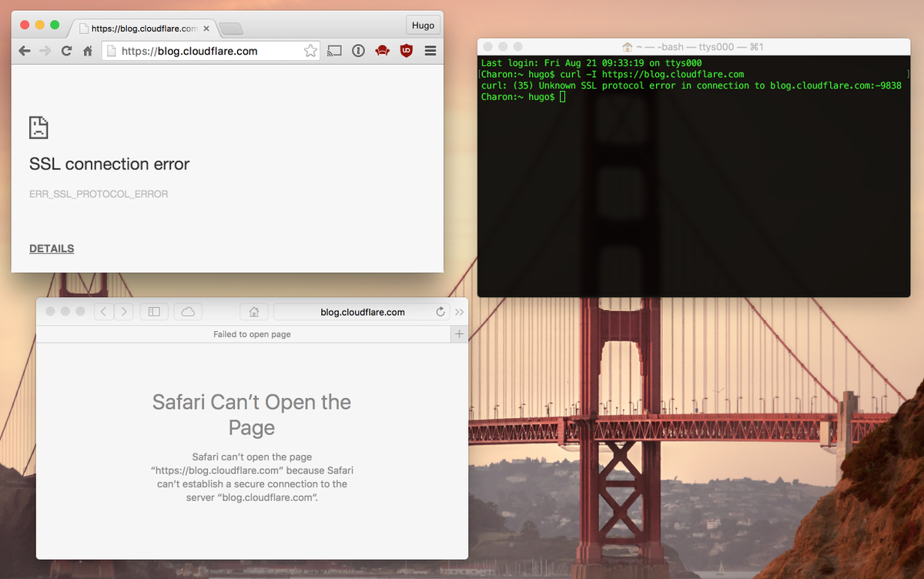Go forward in Safari
Image resolution: width=924 pixels, height=579 pixels.
(123, 312)
